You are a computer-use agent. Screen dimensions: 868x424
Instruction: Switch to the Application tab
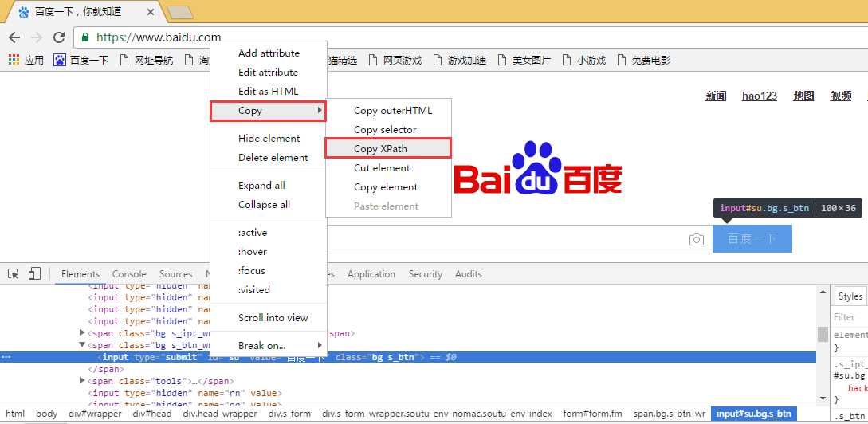371,274
